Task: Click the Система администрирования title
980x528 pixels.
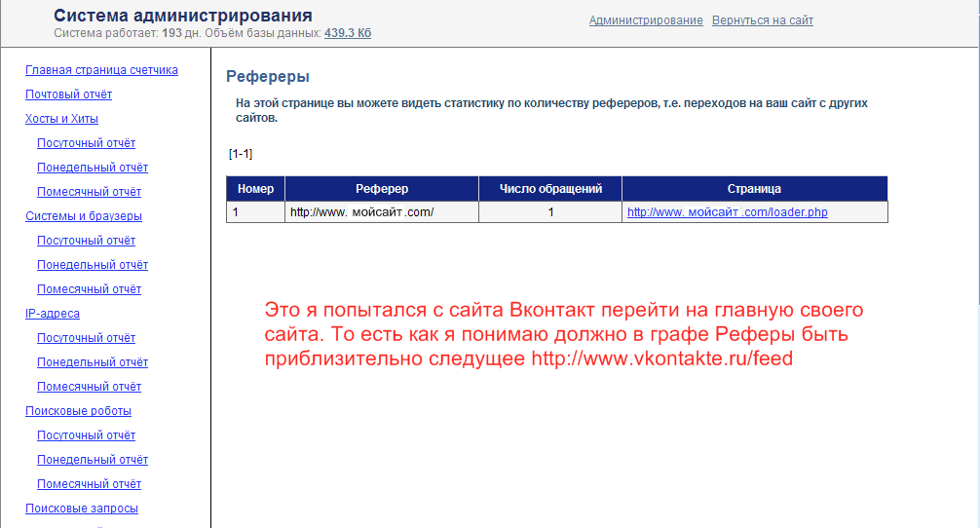Action: click(x=182, y=16)
